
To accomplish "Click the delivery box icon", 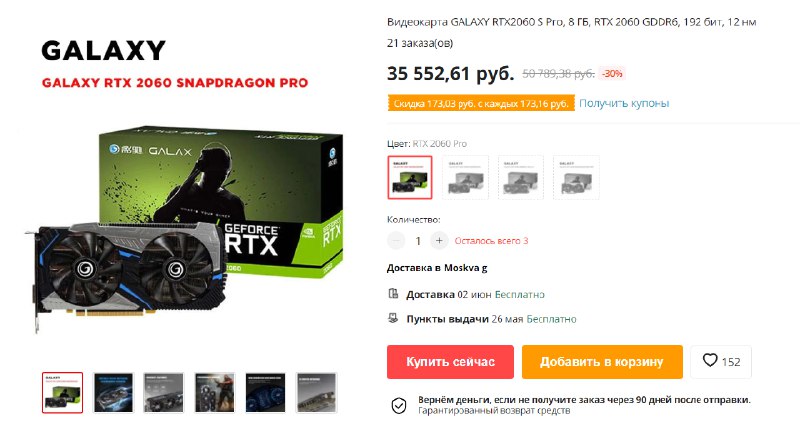I will click(x=393, y=293).
